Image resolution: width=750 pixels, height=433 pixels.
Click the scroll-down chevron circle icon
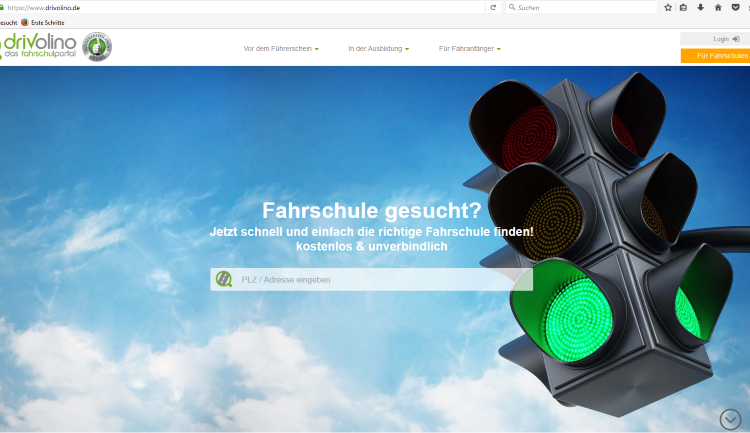tap(730, 419)
